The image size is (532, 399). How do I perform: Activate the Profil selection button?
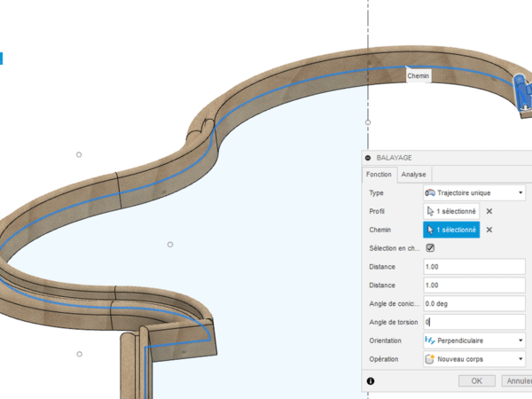(451, 211)
